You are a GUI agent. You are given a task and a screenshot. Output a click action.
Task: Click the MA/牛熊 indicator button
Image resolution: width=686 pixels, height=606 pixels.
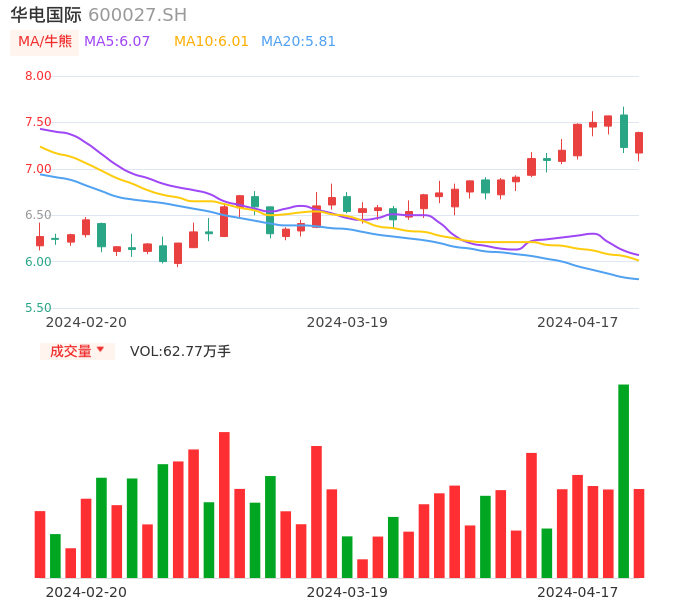pyautogui.click(x=44, y=42)
